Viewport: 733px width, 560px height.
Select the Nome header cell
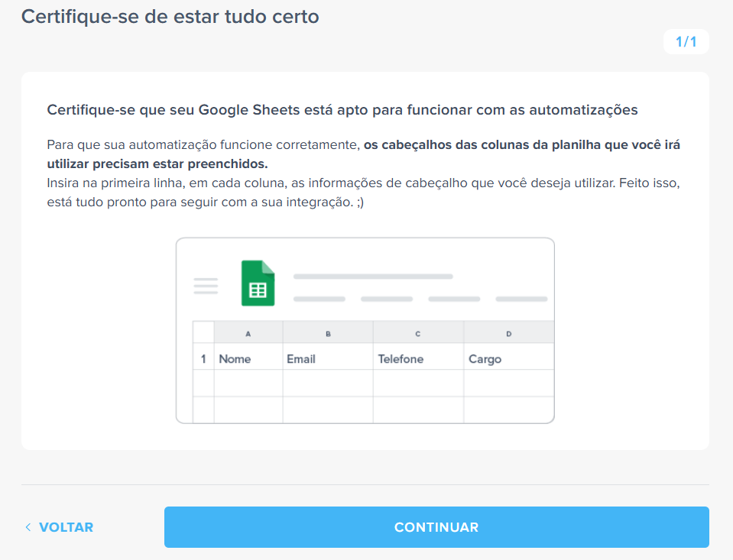point(248,358)
